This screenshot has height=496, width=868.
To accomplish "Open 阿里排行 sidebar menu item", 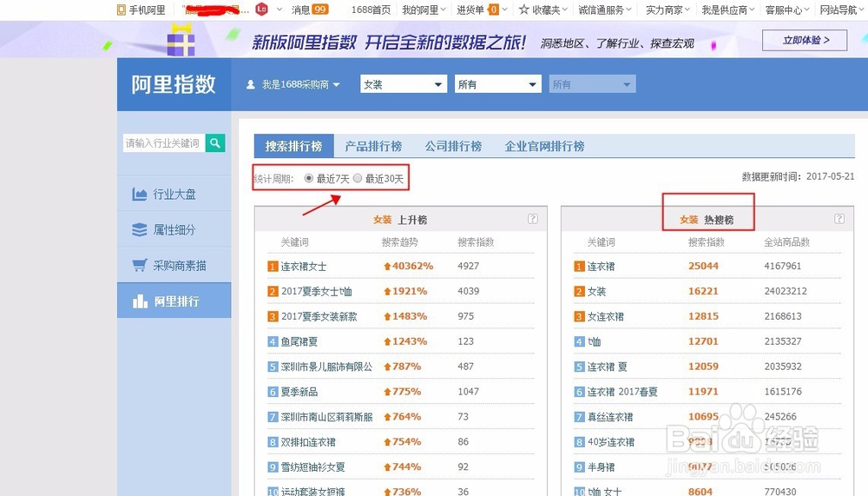I will [x=174, y=301].
